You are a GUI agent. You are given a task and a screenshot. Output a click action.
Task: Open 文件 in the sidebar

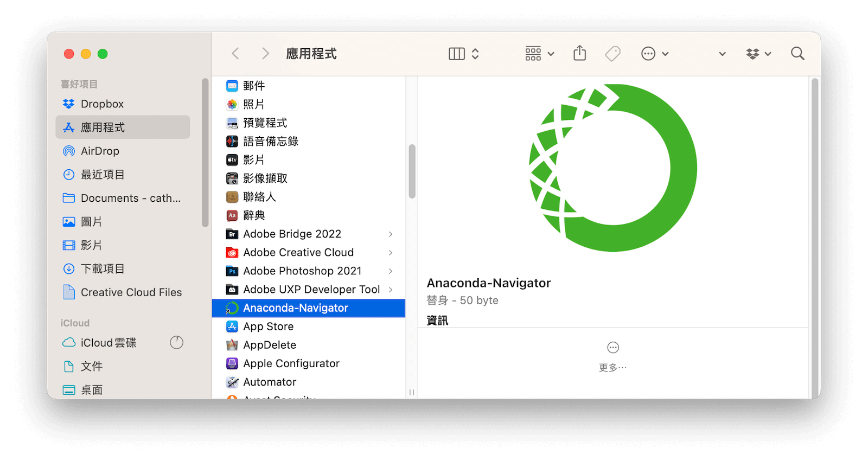pyautogui.click(x=123, y=366)
